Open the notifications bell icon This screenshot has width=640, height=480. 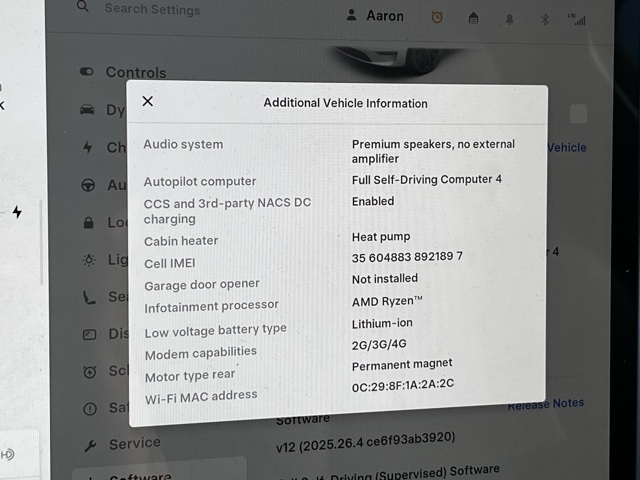click(x=509, y=19)
